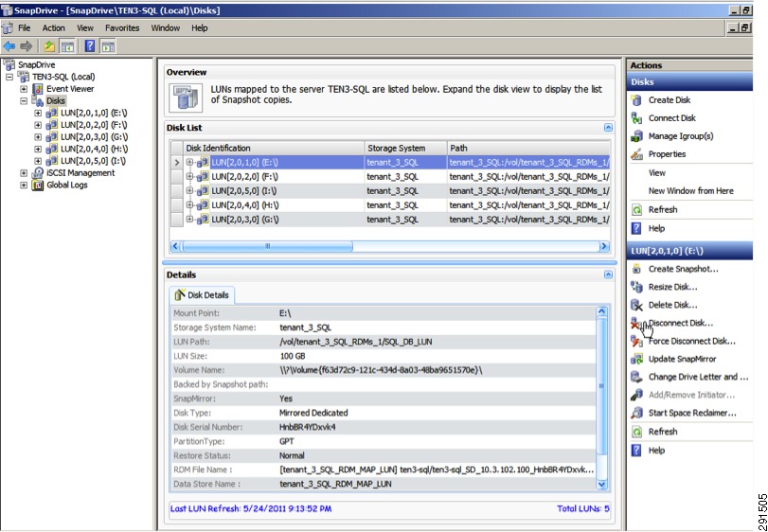
Task: Click Disk Serial Number HnbBR4YDxvk4
Action: click(308, 427)
